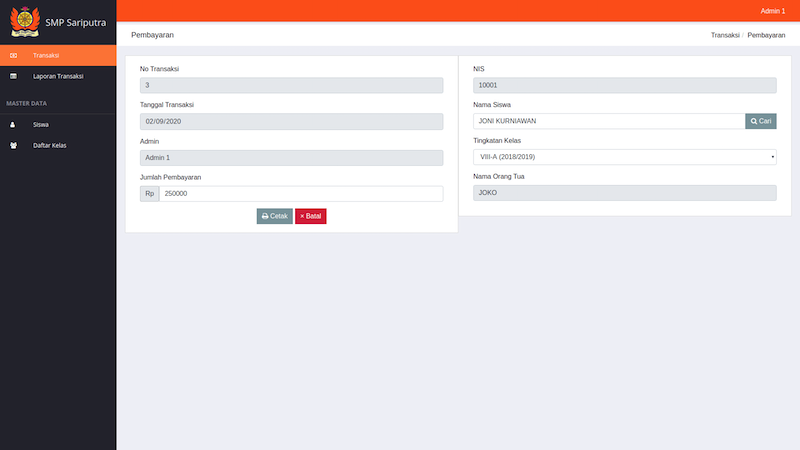Cancel the payment with the Batal button
800x450 pixels.
(310, 216)
